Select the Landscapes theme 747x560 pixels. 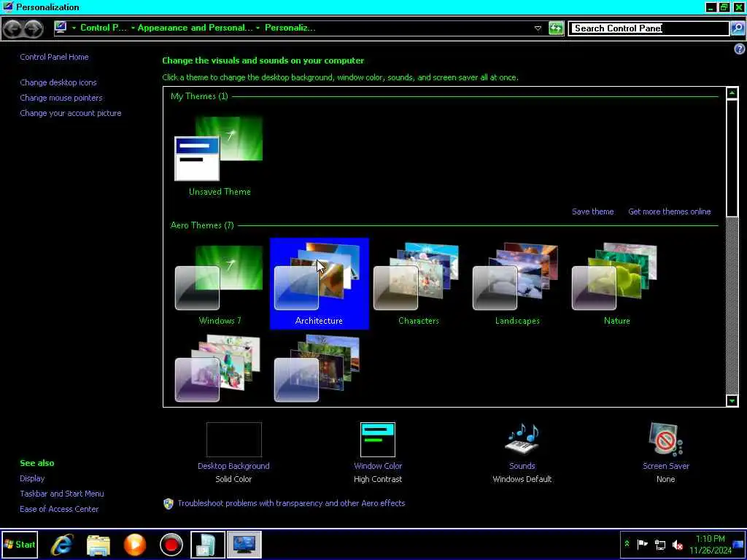(517, 285)
